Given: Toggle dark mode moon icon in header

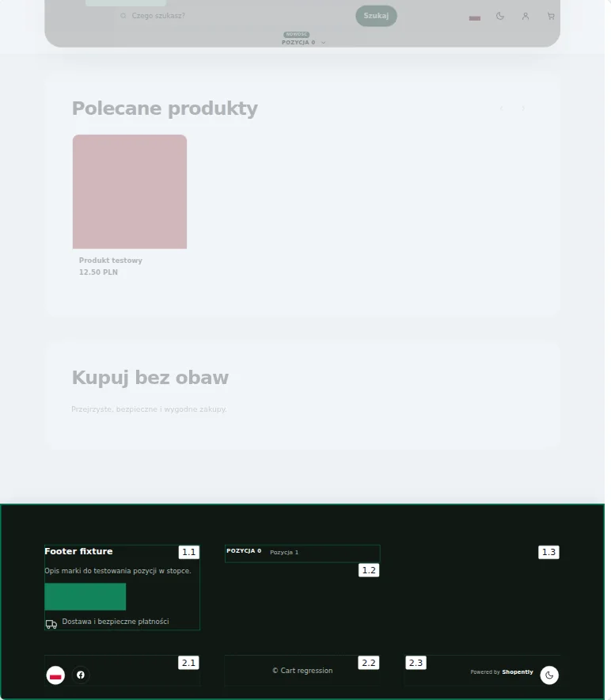Looking at the screenshot, I should (500, 16).
